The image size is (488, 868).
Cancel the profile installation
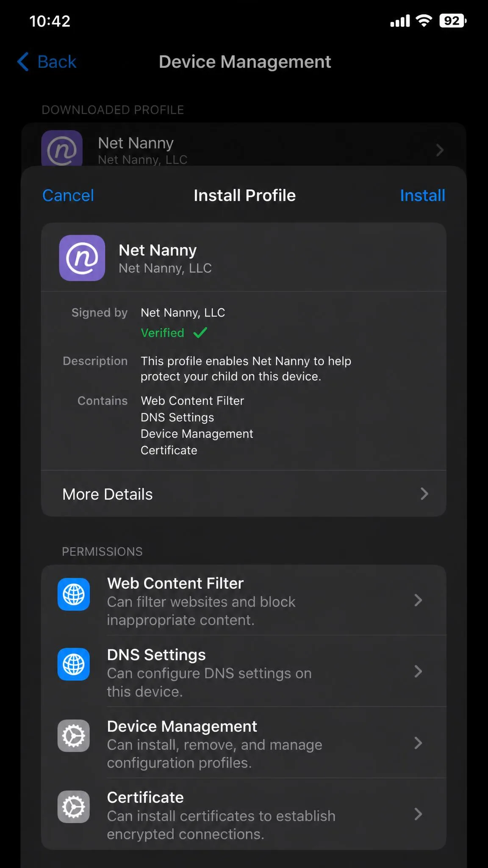pyautogui.click(x=68, y=195)
